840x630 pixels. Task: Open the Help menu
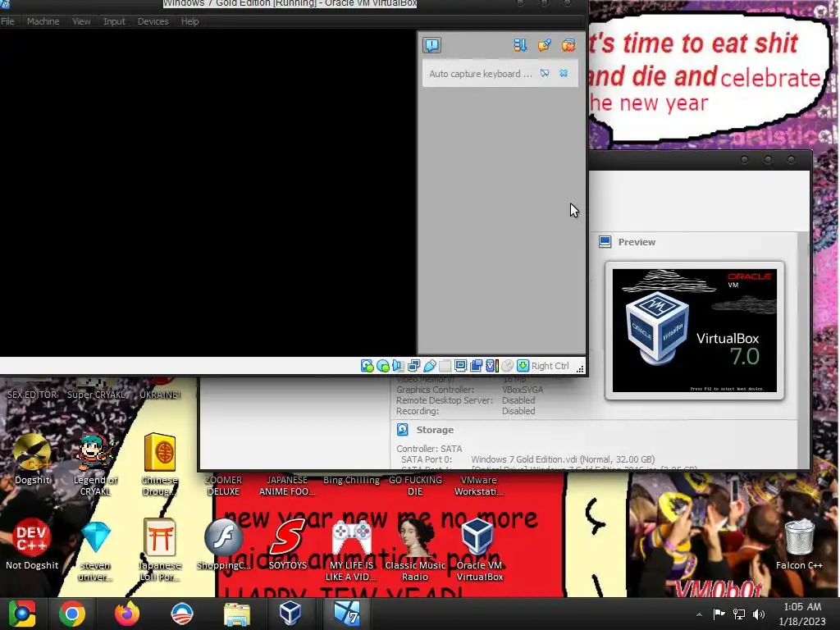click(189, 21)
